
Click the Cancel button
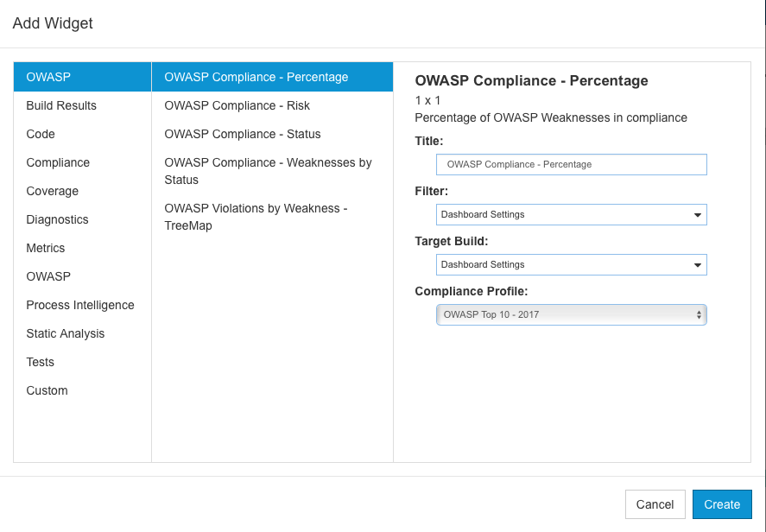coord(655,504)
